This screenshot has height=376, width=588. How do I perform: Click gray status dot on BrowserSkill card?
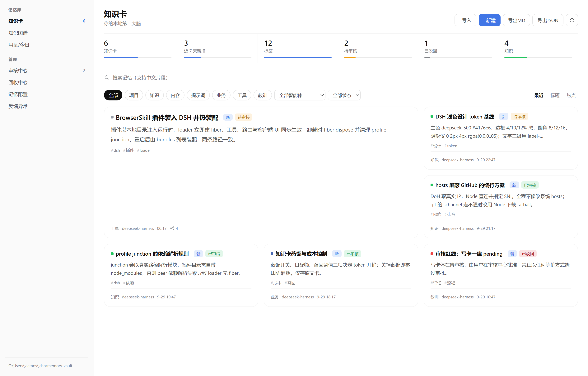point(112,117)
